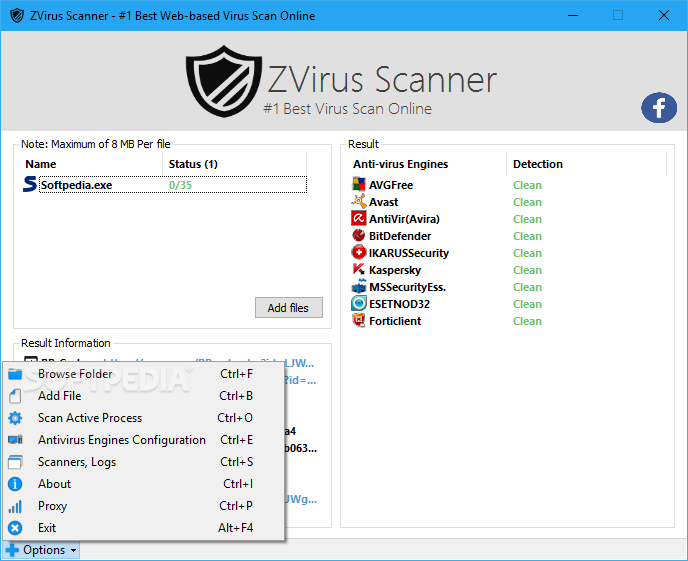
Task: Close the ZVirus Scanner window
Action: point(664,15)
